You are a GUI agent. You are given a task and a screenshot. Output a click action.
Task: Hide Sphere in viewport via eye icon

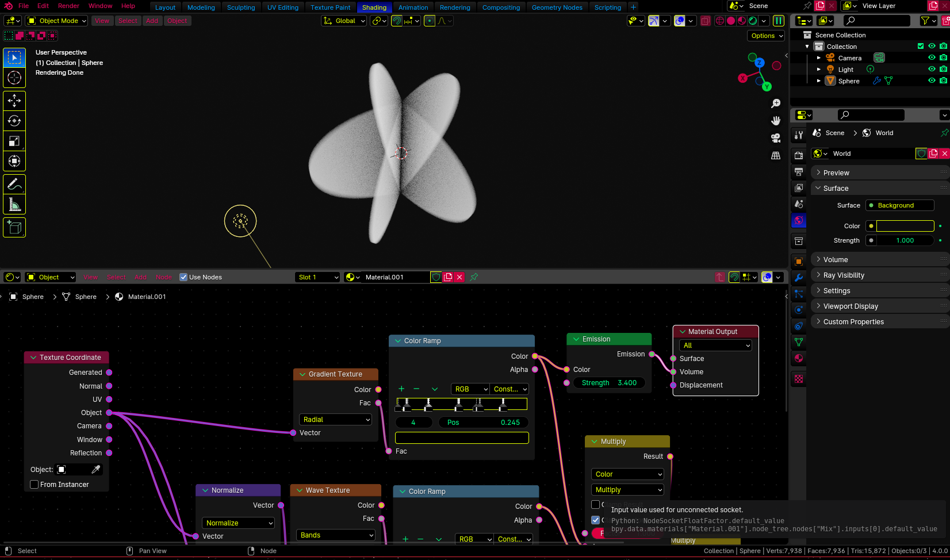coord(932,80)
